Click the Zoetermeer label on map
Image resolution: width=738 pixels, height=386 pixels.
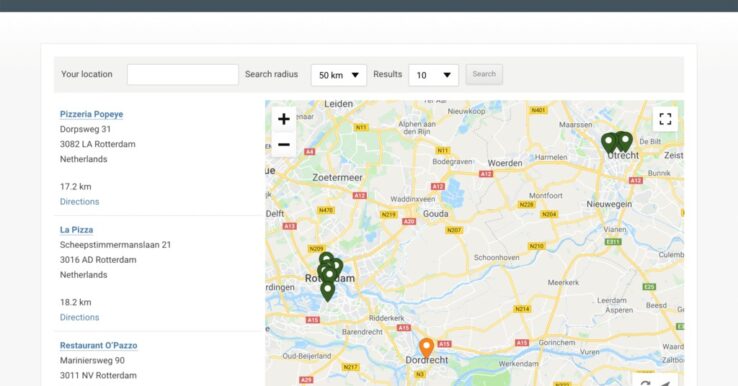coord(337,177)
